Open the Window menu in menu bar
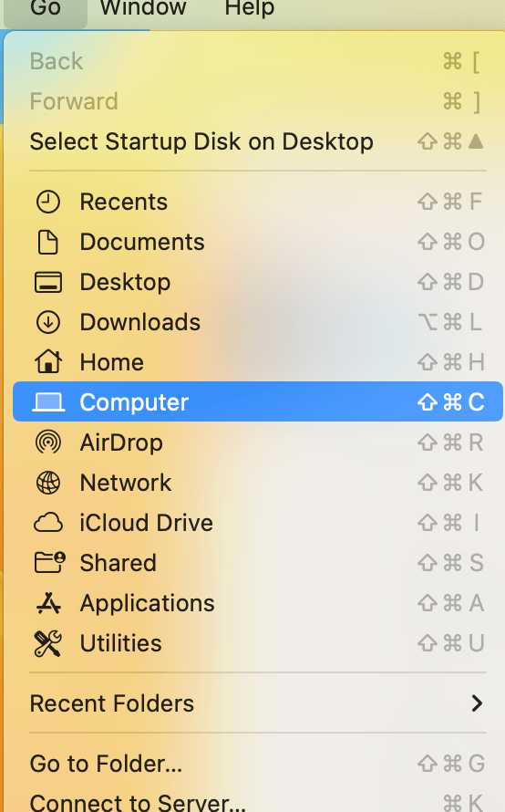Viewport: 505px width, 812px height. tap(143, 8)
